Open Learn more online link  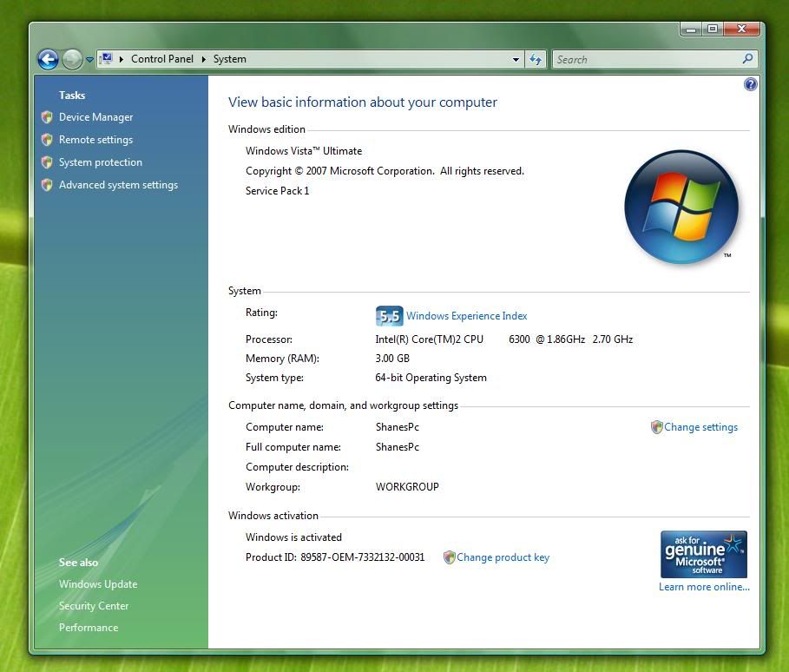[x=704, y=587]
